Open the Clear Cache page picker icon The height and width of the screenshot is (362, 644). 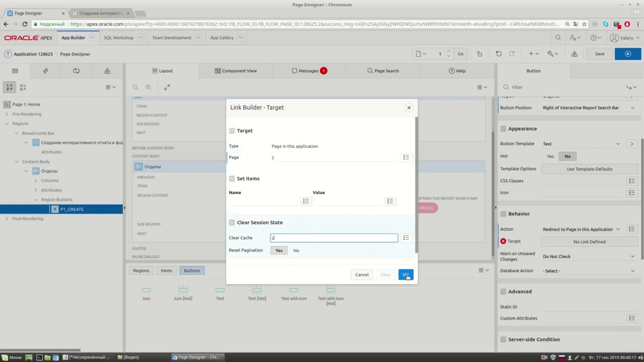[x=406, y=238]
